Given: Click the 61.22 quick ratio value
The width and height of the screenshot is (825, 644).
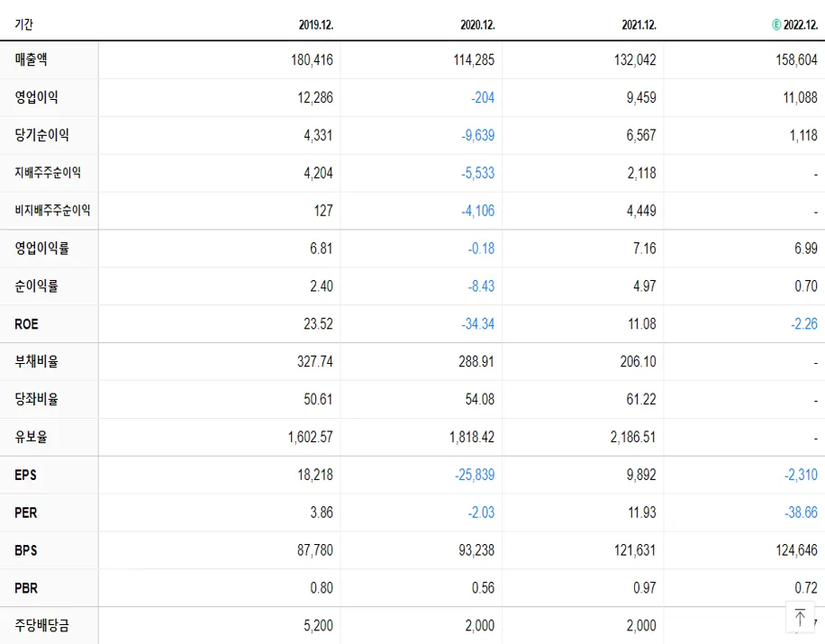Looking at the screenshot, I should coord(641,399).
